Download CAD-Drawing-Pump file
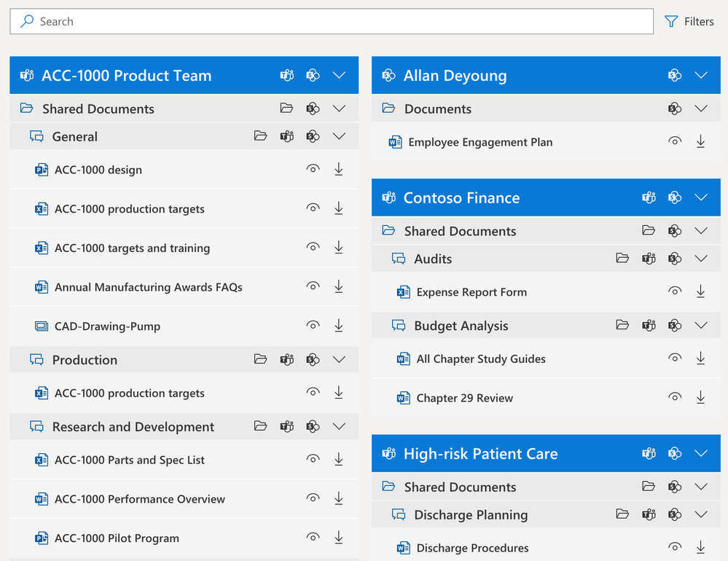Screen dimensions: 728x561 pos(339,326)
